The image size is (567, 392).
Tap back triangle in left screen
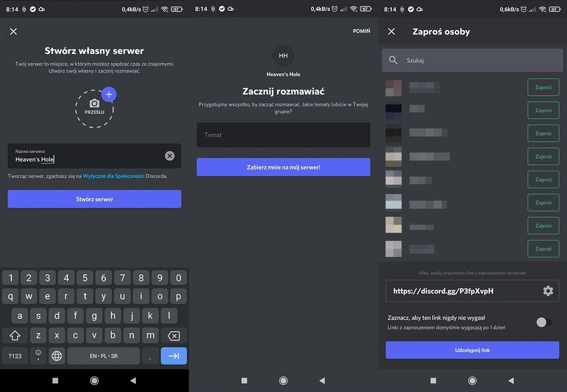[x=133, y=381]
